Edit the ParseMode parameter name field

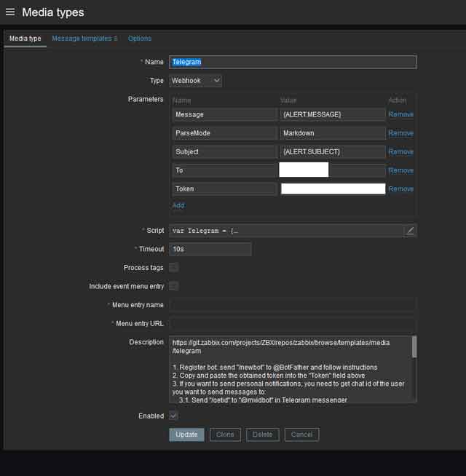[224, 133]
